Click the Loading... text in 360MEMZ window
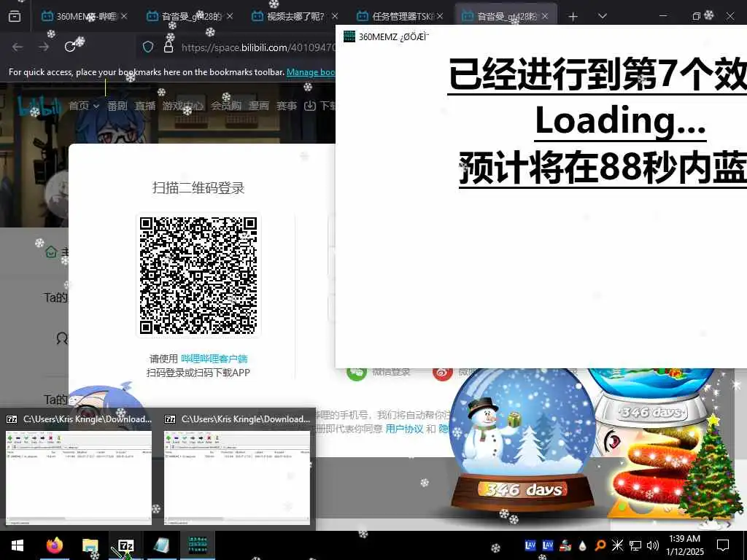The width and height of the screenshot is (747, 560). click(x=620, y=120)
